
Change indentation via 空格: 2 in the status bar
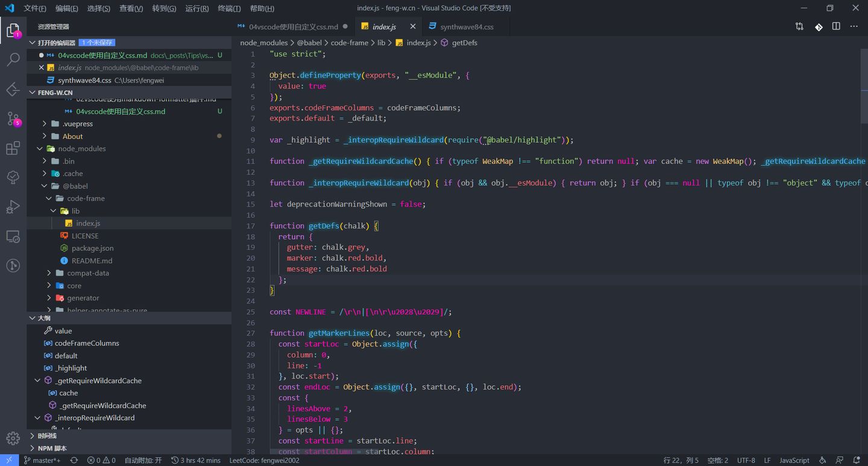717,460
